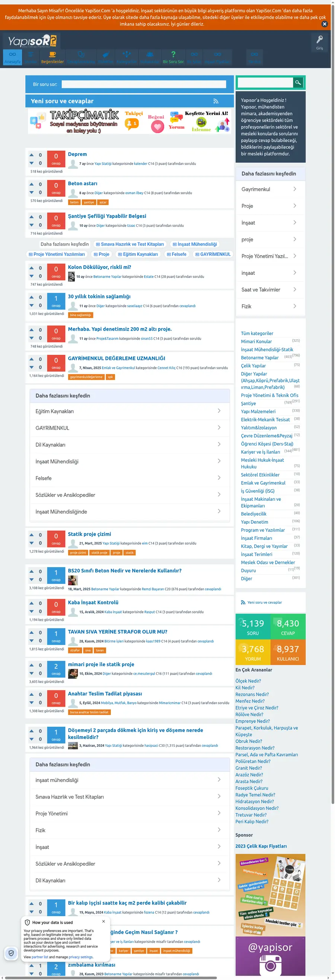
Task: Click the TAKİPÇİMATİK banner ad
Action: tap(130, 121)
